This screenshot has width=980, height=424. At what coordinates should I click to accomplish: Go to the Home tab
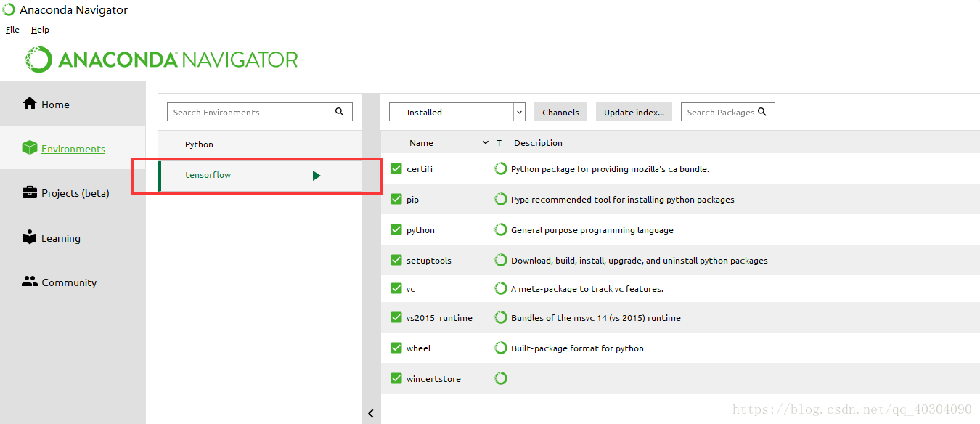[73, 104]
